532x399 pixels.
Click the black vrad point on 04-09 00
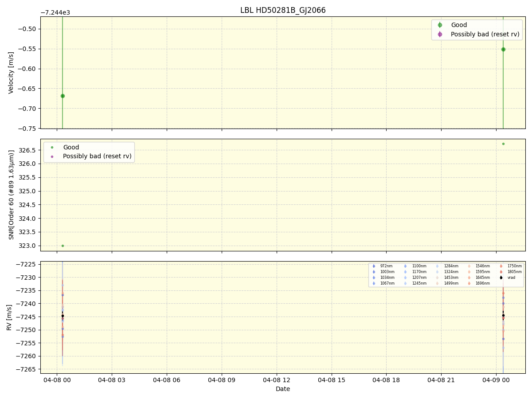(x=503, y=315)
